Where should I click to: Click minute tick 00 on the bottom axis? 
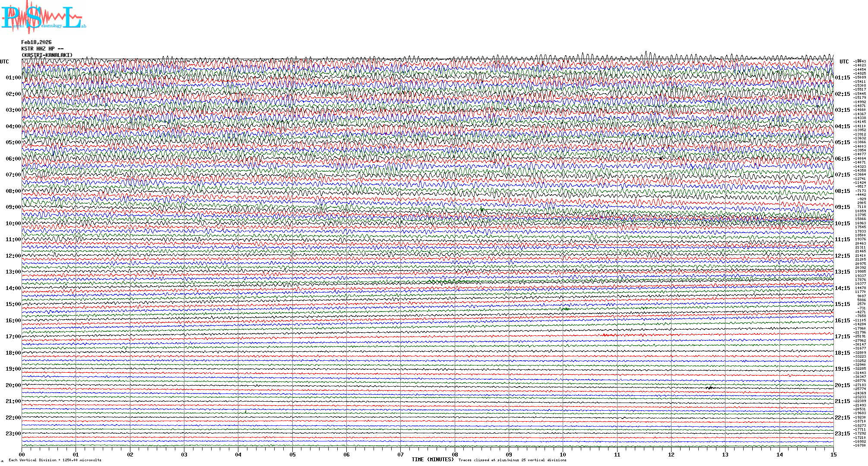[22, 455]
